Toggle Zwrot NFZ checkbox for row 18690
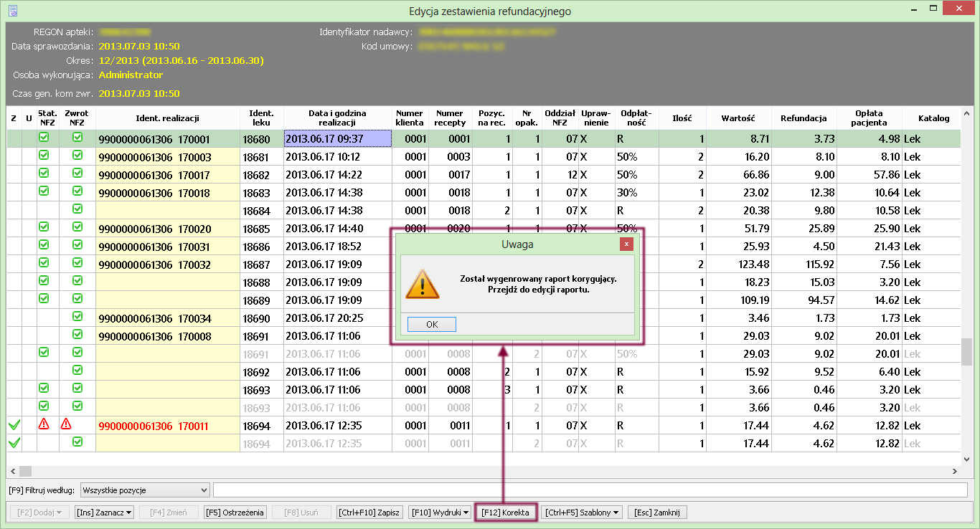 [77, 316]
